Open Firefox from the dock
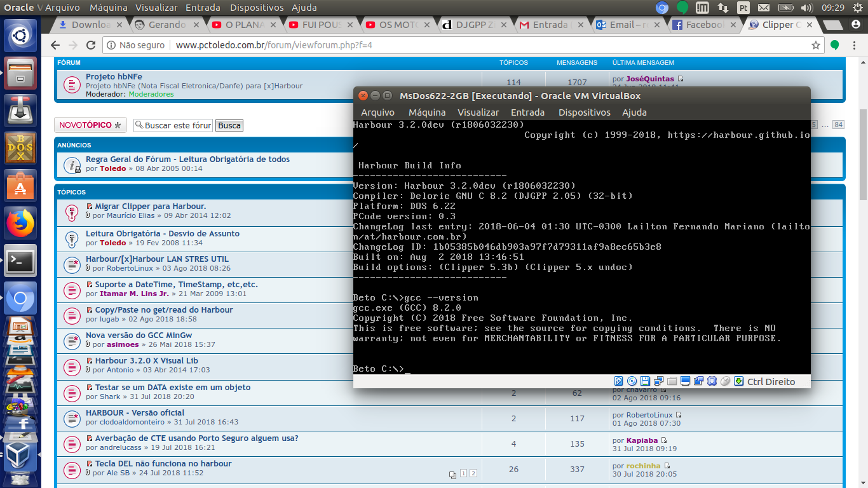The width and height of the screenshot is (868, 488). tap(22, 223)
